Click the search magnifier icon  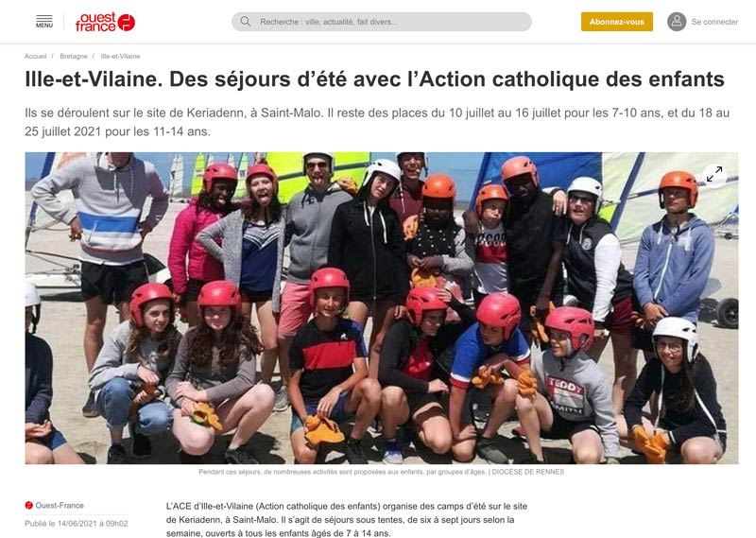(x=246, y=22)
